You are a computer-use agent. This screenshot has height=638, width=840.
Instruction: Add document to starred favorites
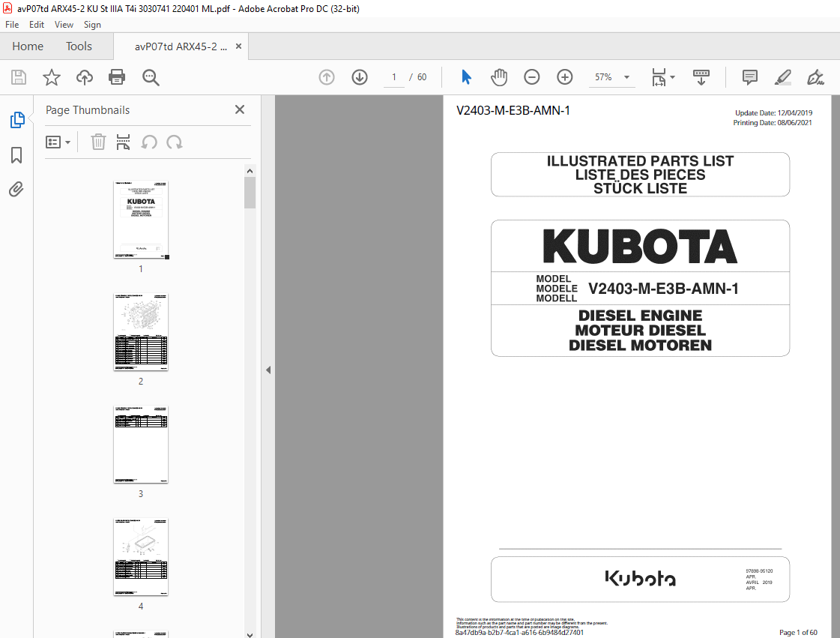tap(52, 77)
